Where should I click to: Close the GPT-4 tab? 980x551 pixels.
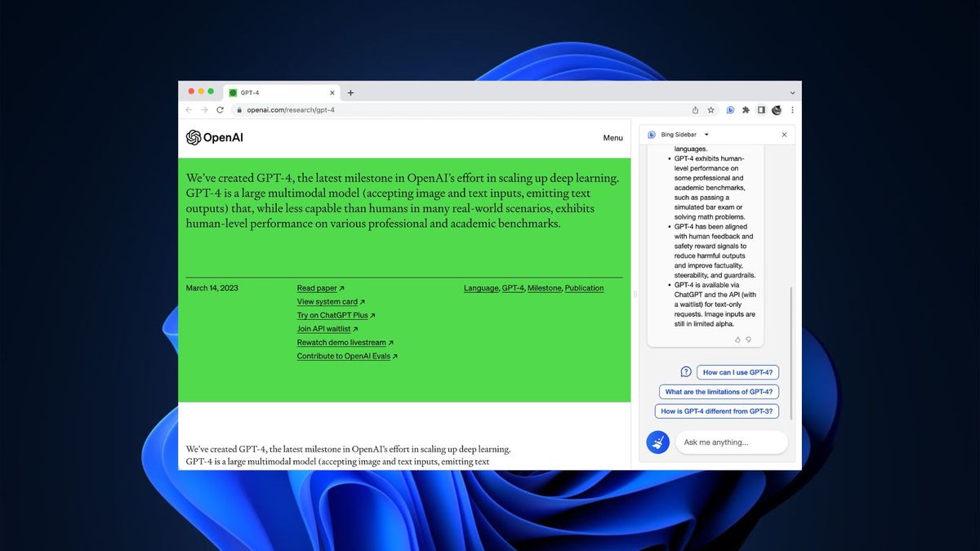tap(332, 93)
